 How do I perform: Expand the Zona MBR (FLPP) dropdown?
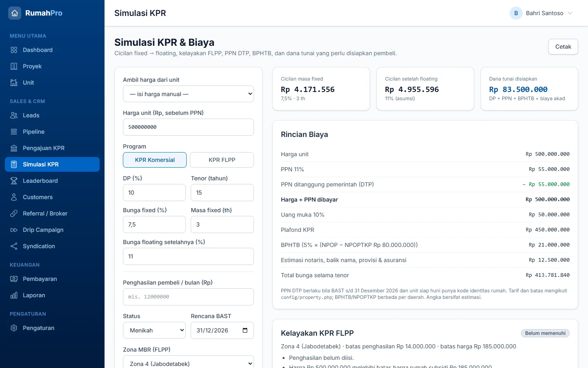pos(188,363)
